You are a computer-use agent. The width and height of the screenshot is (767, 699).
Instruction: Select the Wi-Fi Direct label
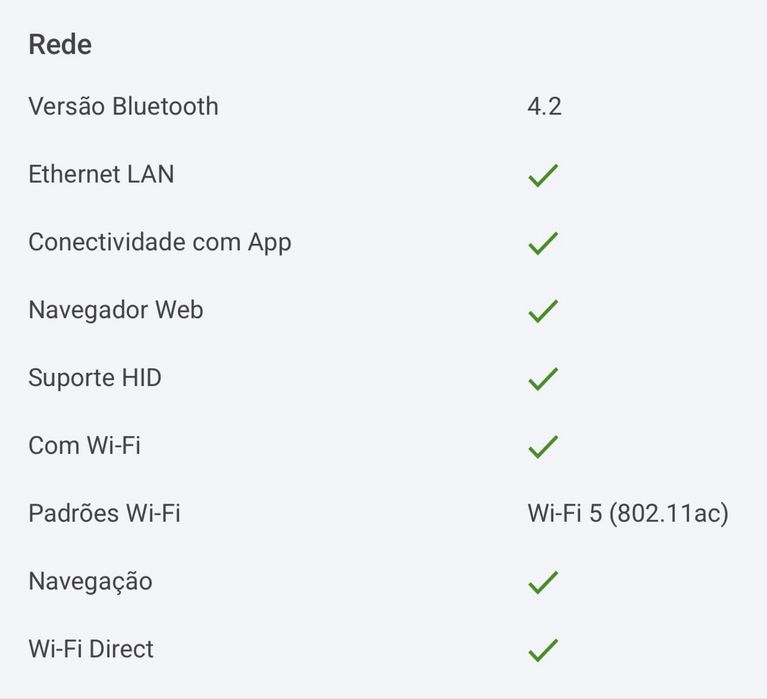(x=91, y=649)
